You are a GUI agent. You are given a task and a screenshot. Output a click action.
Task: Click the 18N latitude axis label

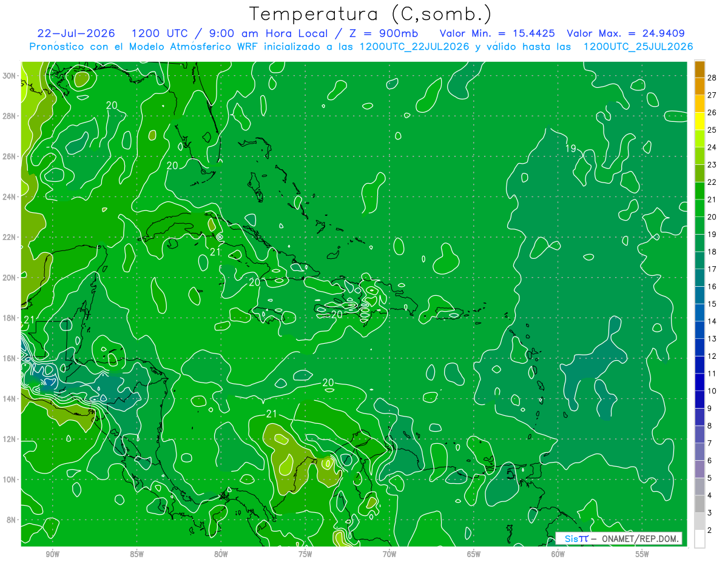10,318
